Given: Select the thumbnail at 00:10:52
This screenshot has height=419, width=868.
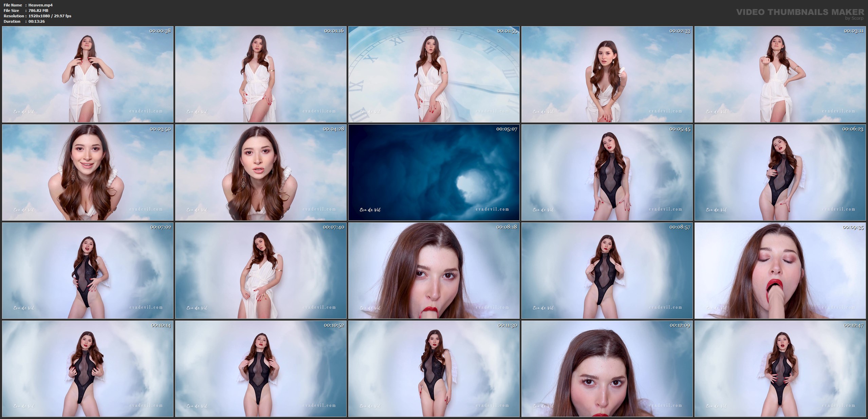Looking at the screenshot, I should [x=261, y=369].
